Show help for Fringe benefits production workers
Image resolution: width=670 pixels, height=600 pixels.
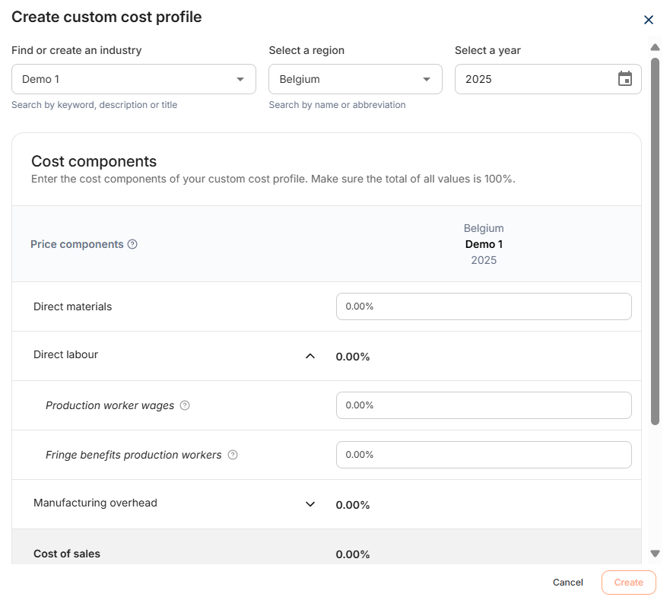point(233,455)
